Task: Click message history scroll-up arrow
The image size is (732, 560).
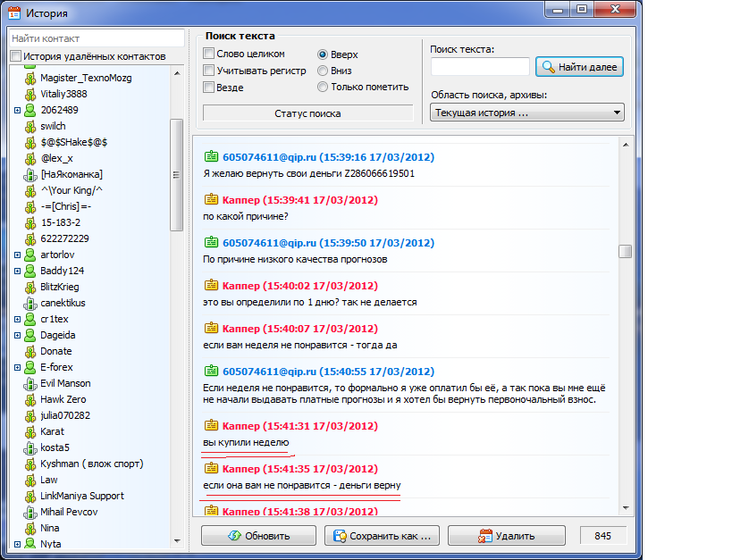Action: coord(626,145)
